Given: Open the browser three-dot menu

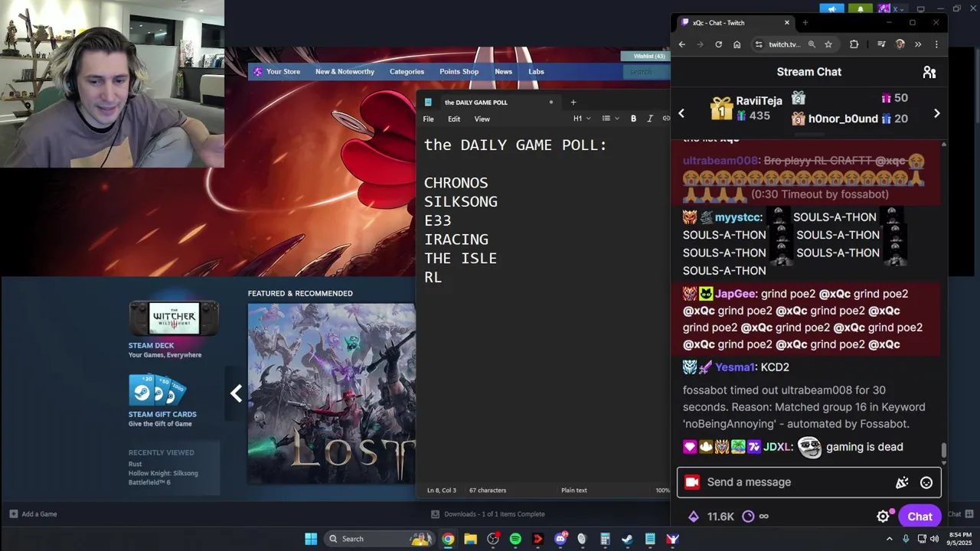Looking at the screenshot, I should (936, 44).
